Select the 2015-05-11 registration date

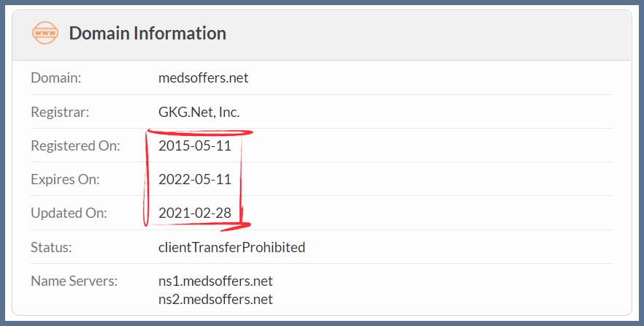[x=195, y=145]
